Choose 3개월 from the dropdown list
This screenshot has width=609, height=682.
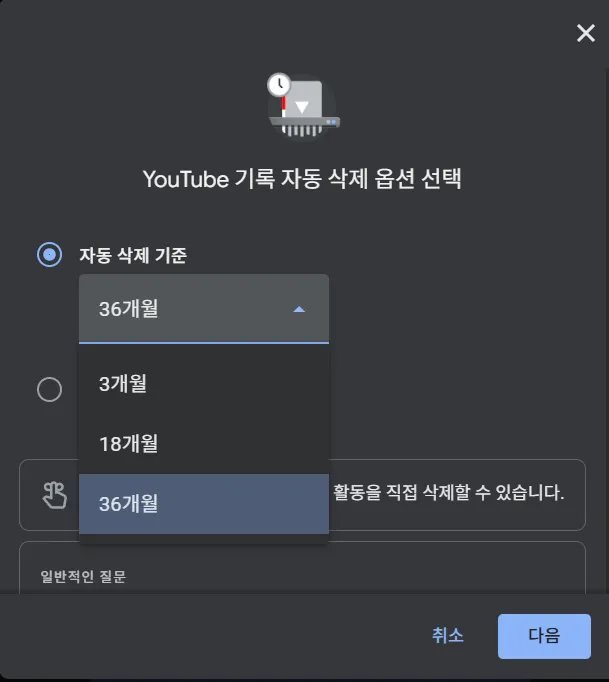(204, 384)
